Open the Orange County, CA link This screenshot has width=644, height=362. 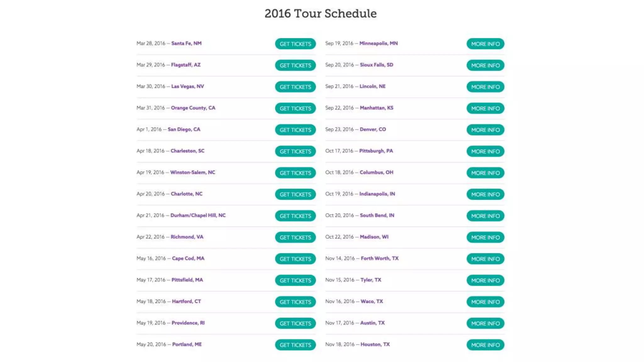(x=193, y=108)
